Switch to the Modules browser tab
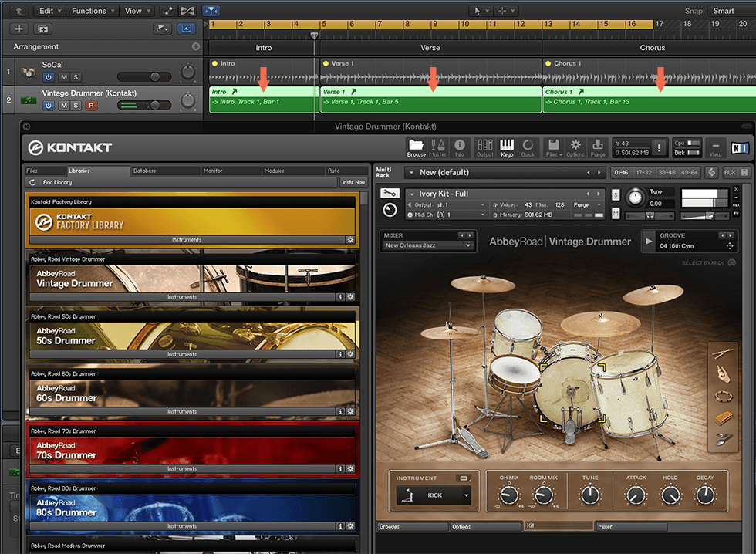The width and height of the screenshot is (756, 554). pos(294,171)
